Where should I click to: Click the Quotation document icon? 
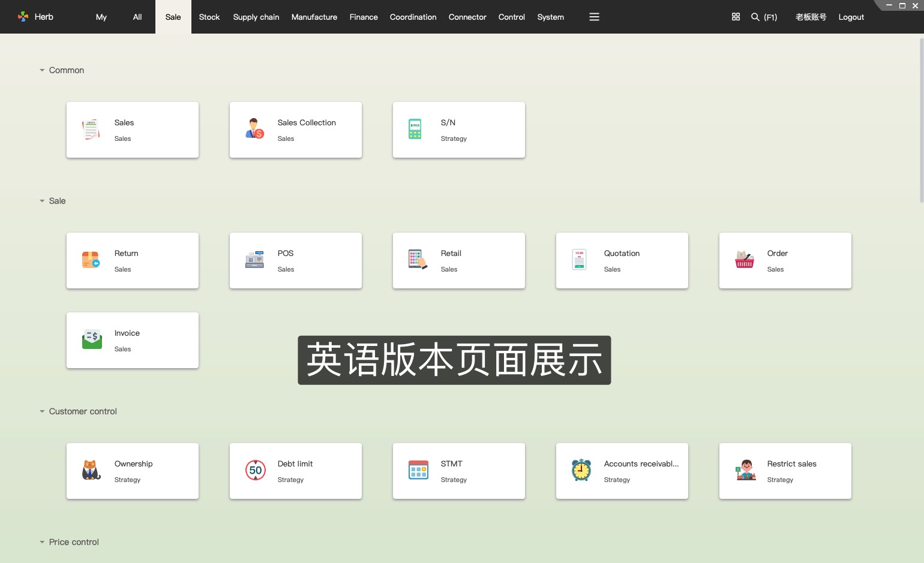(579, 260)
